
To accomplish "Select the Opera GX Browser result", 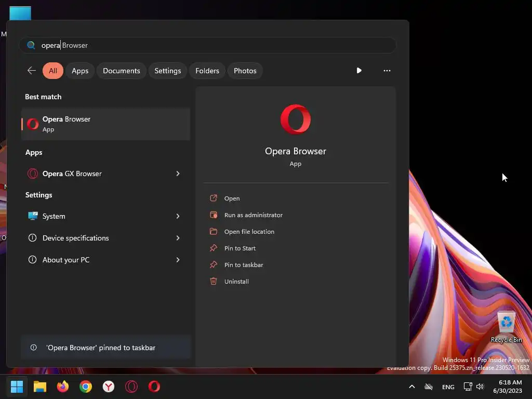I will 105,174.
